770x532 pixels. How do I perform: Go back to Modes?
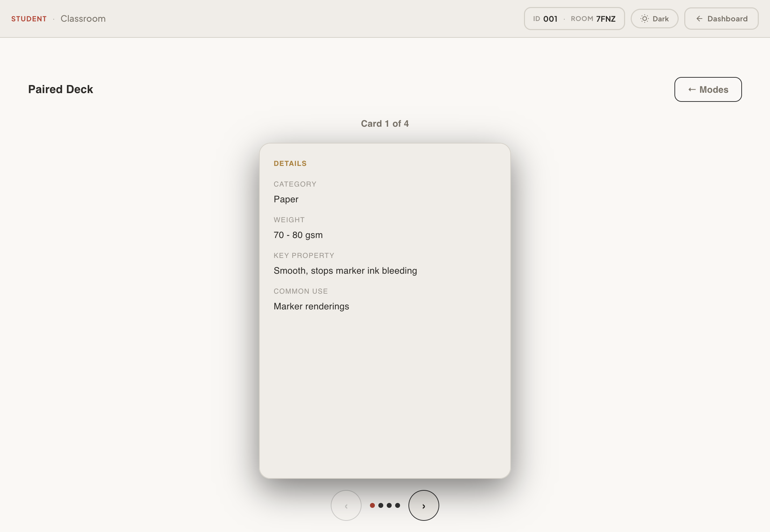tap(708, 90)
